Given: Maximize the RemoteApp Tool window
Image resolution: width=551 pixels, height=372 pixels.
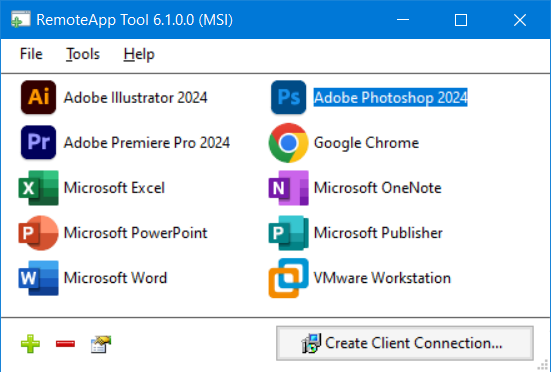Looking at the screenshot, I should pyautogui.click(x=461, y=20).
